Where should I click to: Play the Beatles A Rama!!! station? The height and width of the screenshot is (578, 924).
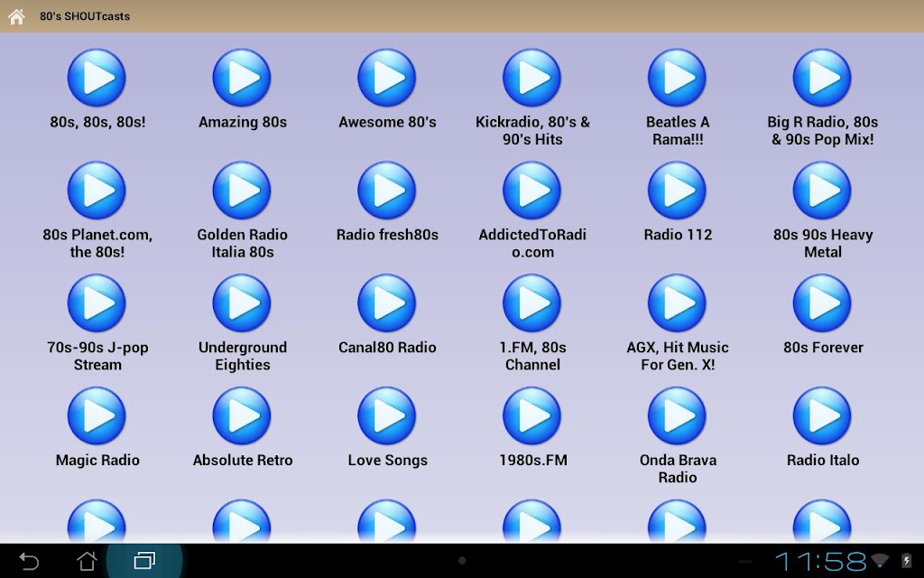coord(677,78)
